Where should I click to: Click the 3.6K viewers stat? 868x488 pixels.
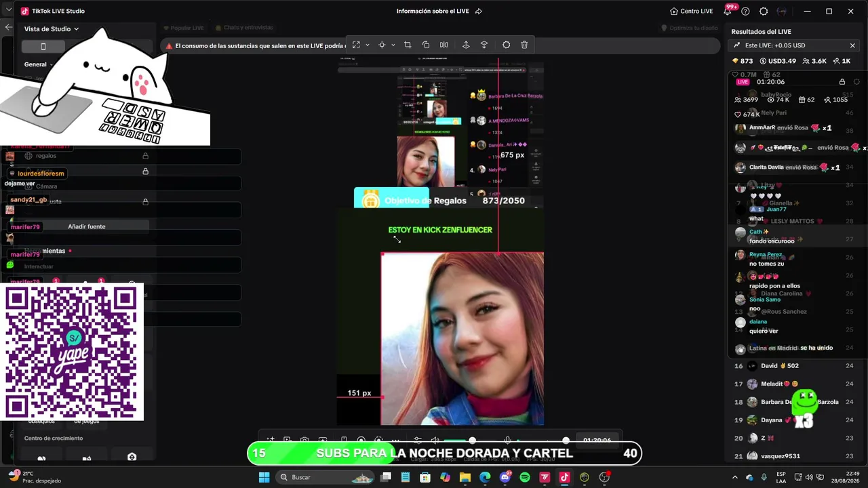coord(814,61)
